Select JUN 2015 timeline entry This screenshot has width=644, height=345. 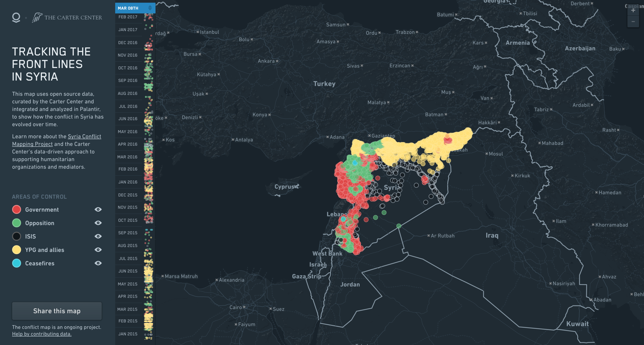[x=128, y=271]
